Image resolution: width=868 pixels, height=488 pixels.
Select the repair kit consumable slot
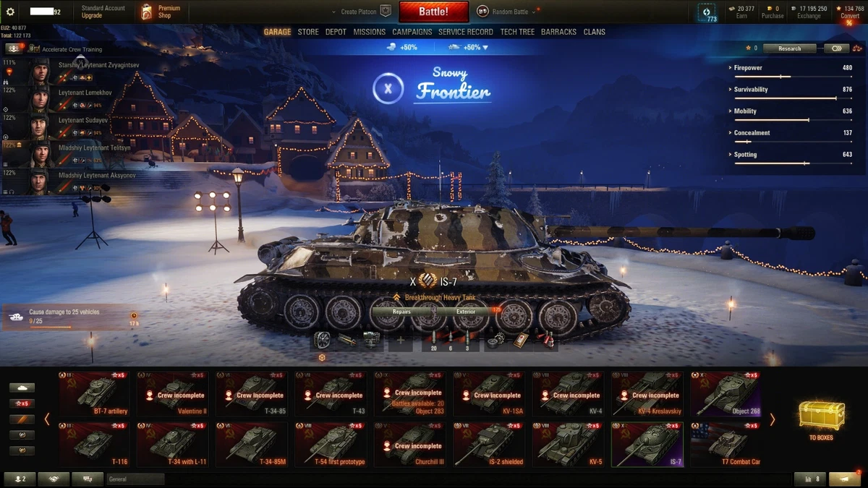[495, 340]
